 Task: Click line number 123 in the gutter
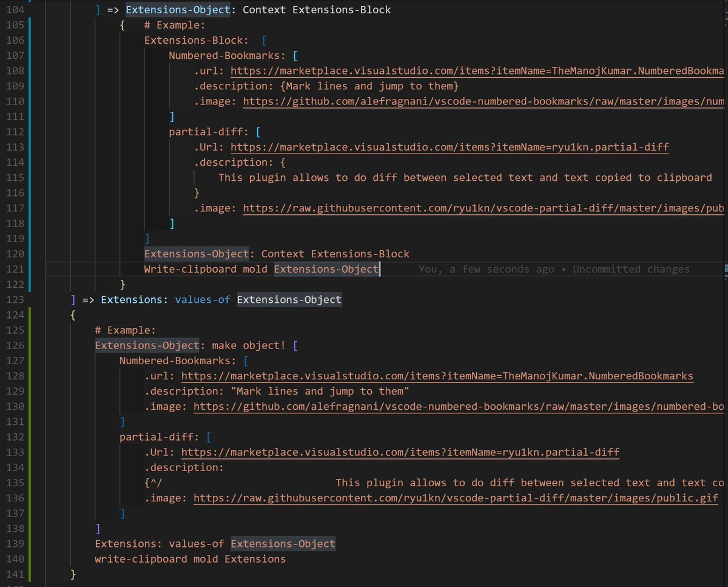click(15, 299)
